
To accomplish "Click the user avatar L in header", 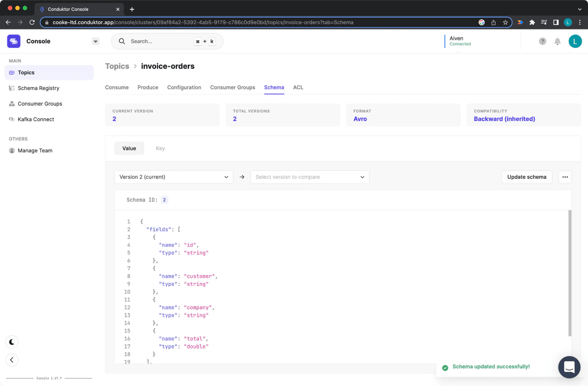I will tap(575, 42).
